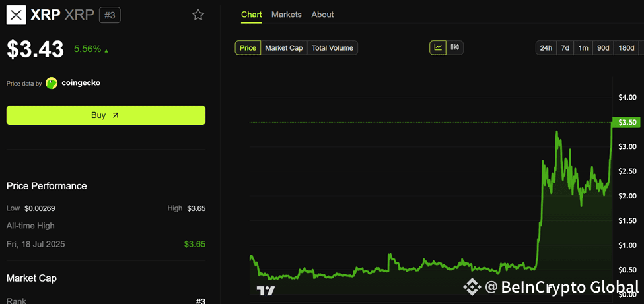The height and width of the screenshot is (304, 644).
Task: Click the green price change arrow
Action: [x=106, y=51]
